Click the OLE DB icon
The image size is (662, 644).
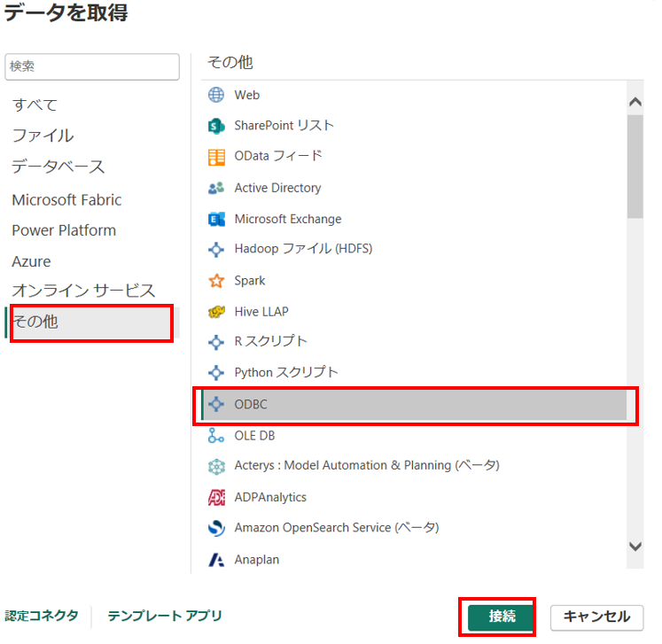click(215, 435)
